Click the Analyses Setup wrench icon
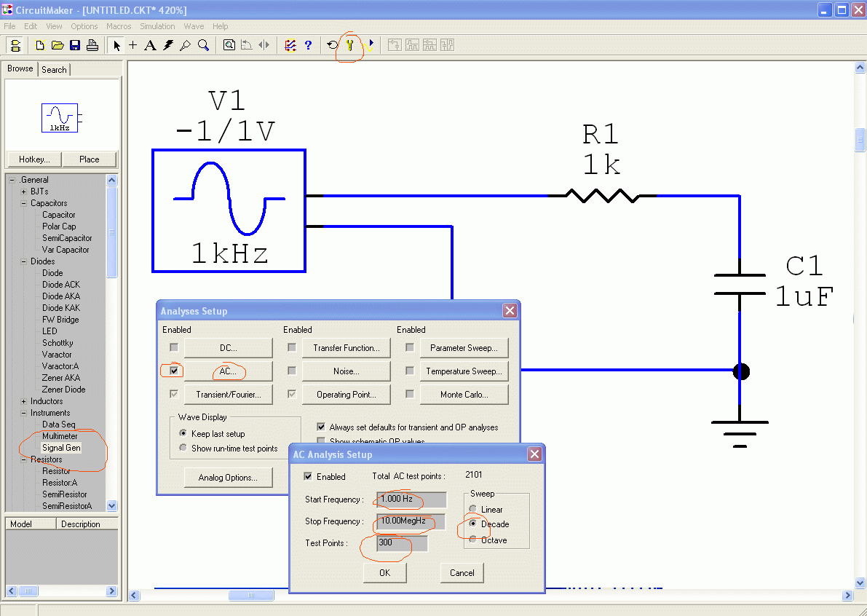The image size is (867, 616). point(350,45)
